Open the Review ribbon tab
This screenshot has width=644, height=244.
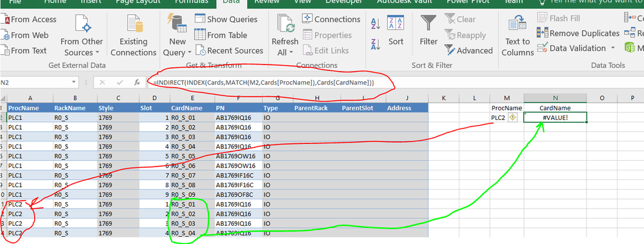[x=267, y=2]
